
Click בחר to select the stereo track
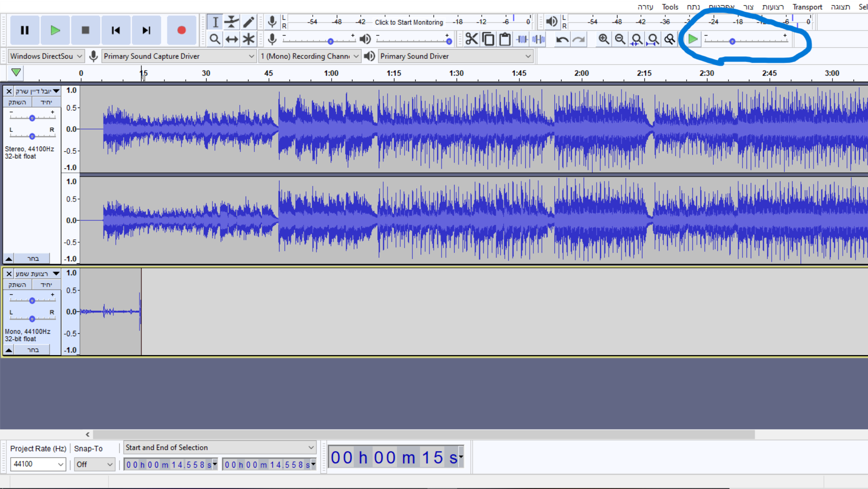click(33, 258)
